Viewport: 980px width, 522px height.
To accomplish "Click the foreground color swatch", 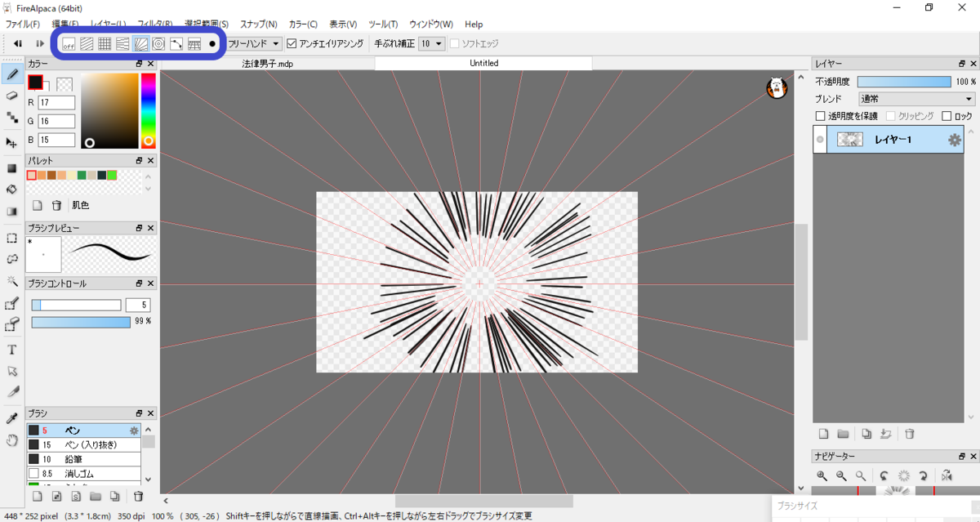I will 35,82.
